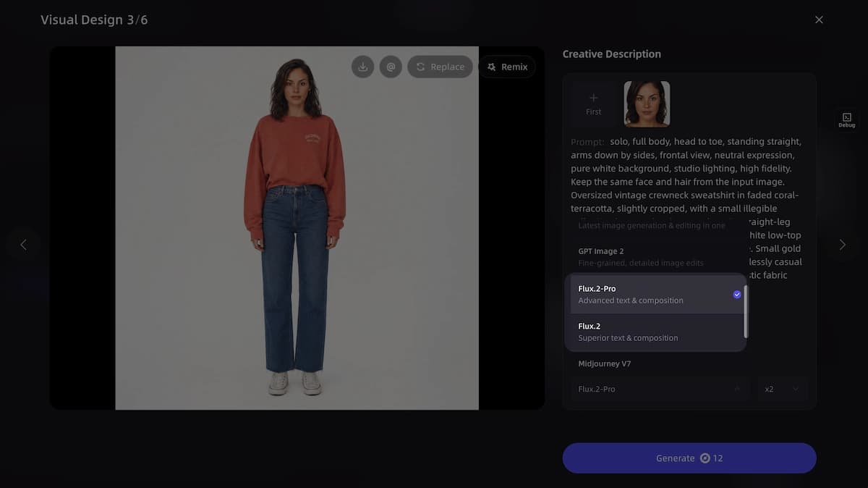868x488 pixels.
Task: Click the generated full-body model image
Action: tap(297, 228)
